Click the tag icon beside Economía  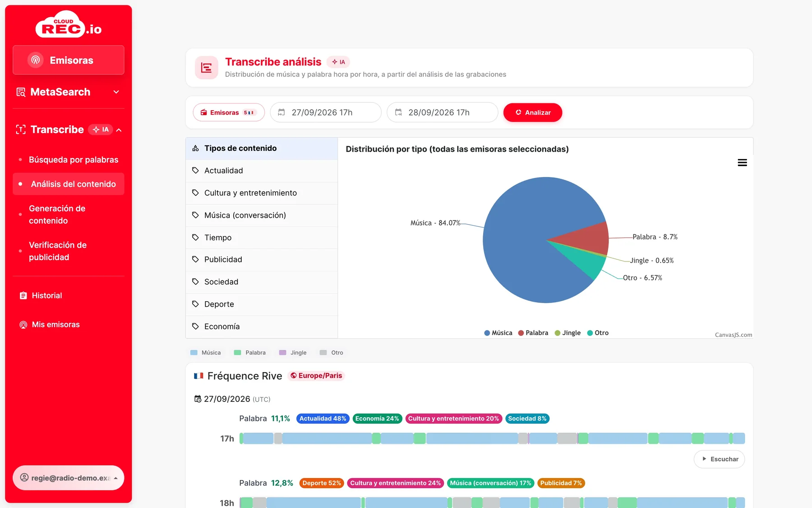pyautogui.click(x=195, y=326)
